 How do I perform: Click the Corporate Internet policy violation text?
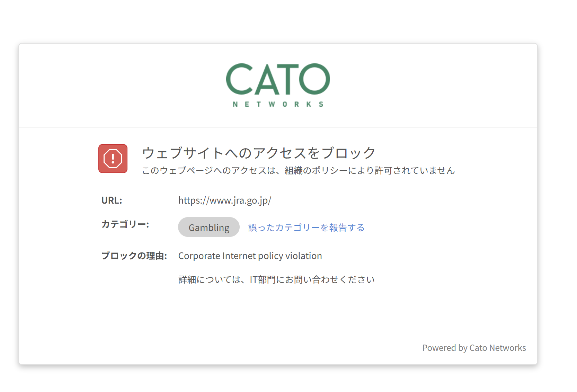coord(250,256)
